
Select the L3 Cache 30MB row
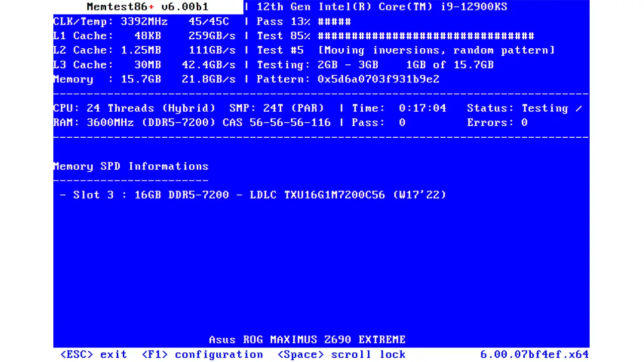[x=144, y=65]
